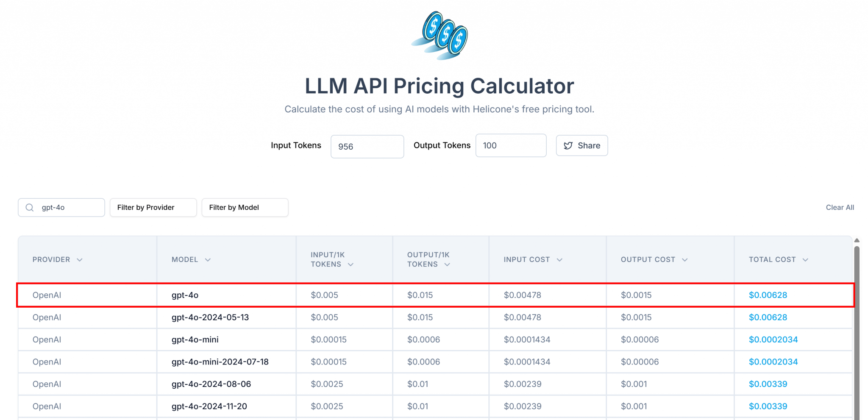Open the Filter by Model dropdown

245,208
